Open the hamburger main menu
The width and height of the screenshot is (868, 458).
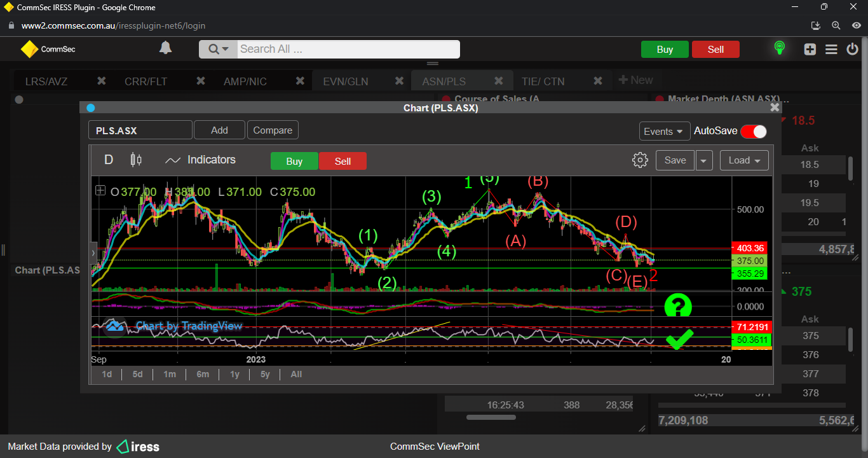click(831, 49)
